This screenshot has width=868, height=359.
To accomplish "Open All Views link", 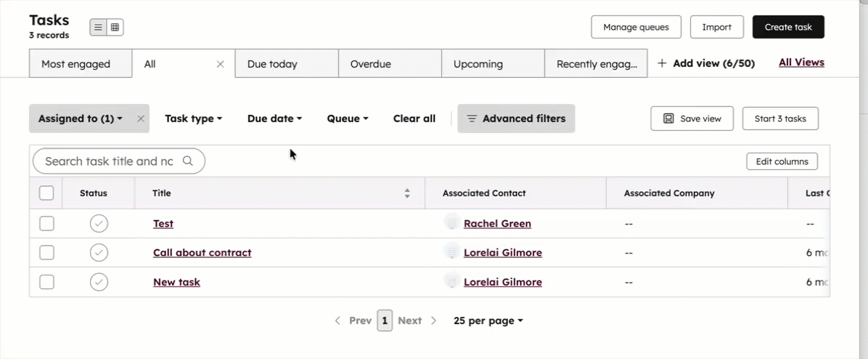I will [x=801, y=62].
